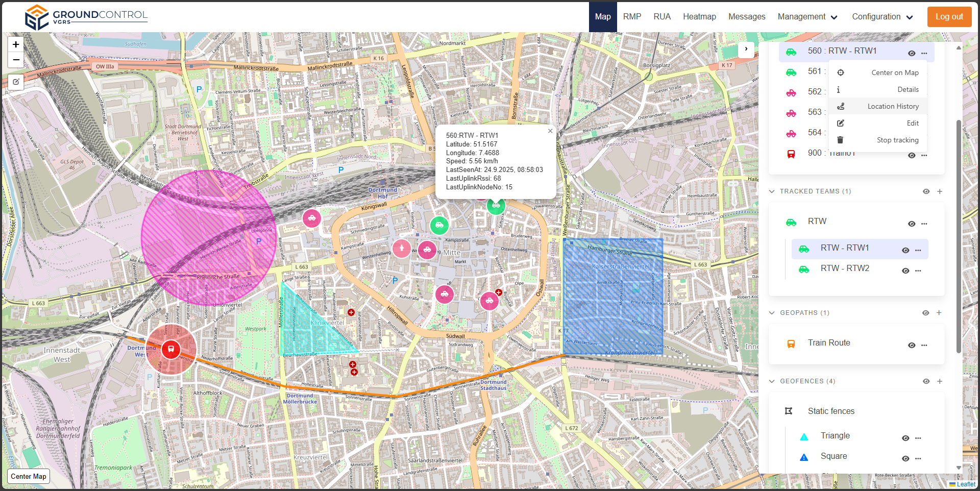
Task: Toggle visibility of RTW - RTW2
Action: pos(905,271)
